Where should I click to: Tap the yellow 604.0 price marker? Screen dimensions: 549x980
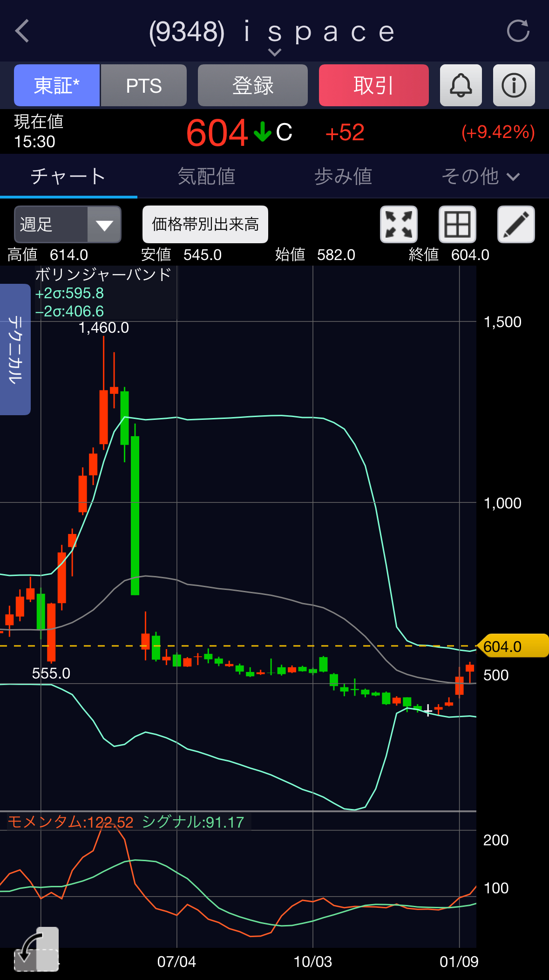(x=512, y=646)
